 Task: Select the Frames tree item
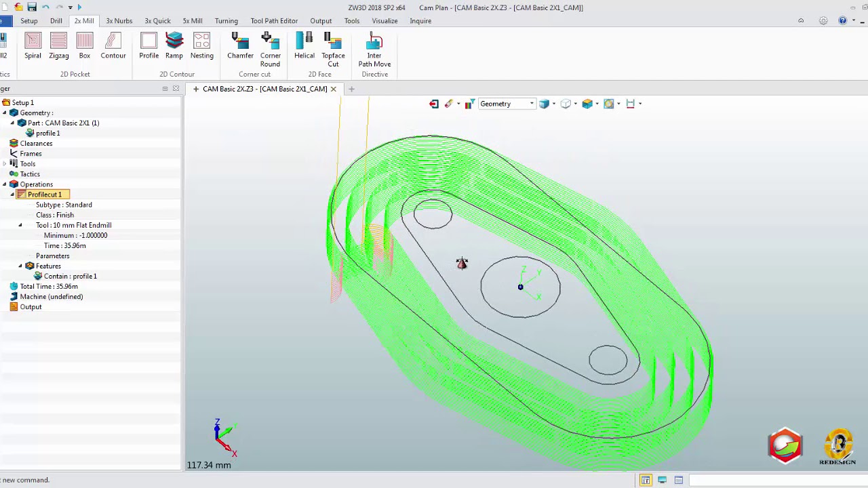click(x=31, y=154)
